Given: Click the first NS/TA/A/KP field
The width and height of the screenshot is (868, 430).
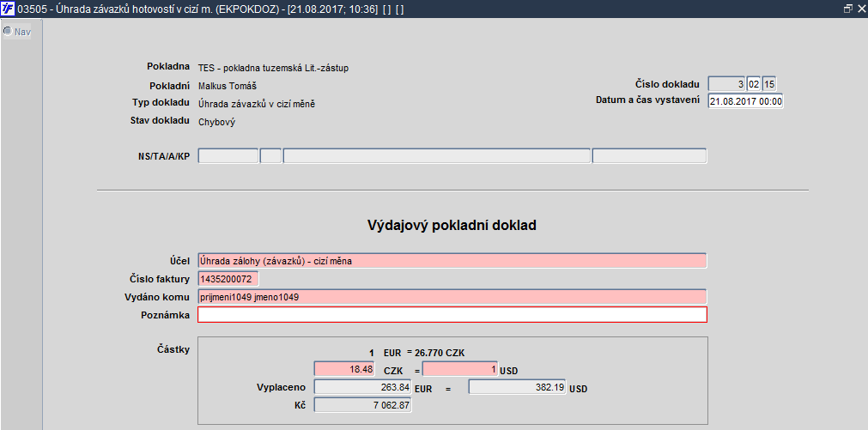Looking at the screenshot, I should coord(228,156).
